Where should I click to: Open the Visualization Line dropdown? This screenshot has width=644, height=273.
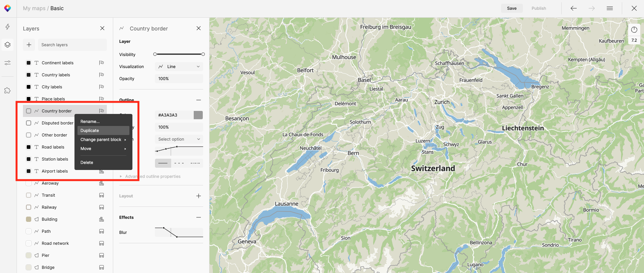(x=179, y=67)
